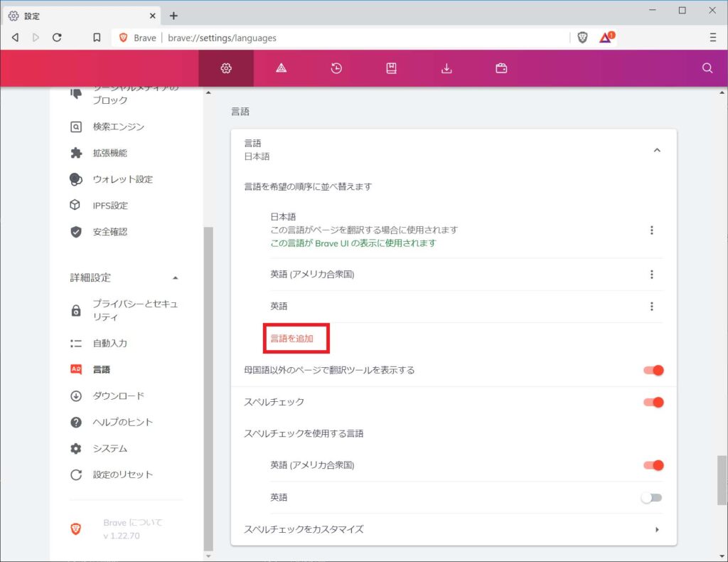This screenshot has height=562, width=728.
Task: Turn off the スペルチェック toggle
Action: click(653, 402)
